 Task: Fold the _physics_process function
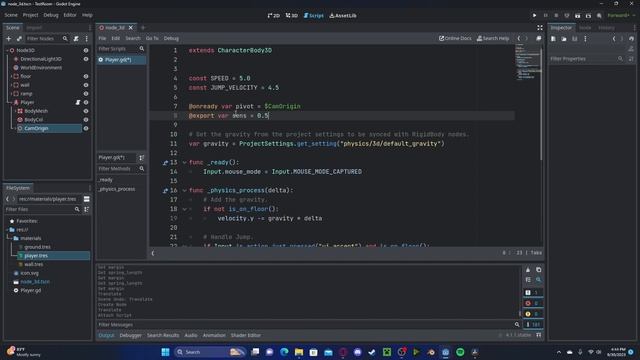(184, 191)
